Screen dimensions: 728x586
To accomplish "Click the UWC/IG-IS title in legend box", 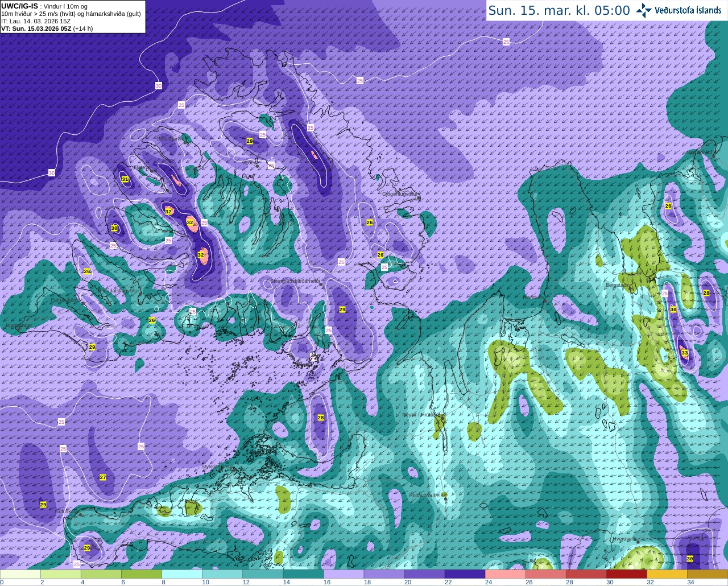I will 19,6.
